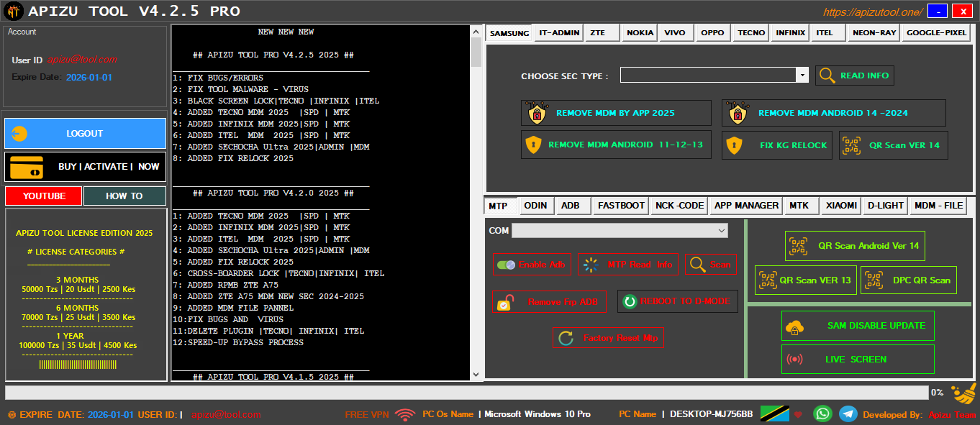Open the APP MANAGER tab
The width and height of the screenshot is (980, 425).
point(746,206)
